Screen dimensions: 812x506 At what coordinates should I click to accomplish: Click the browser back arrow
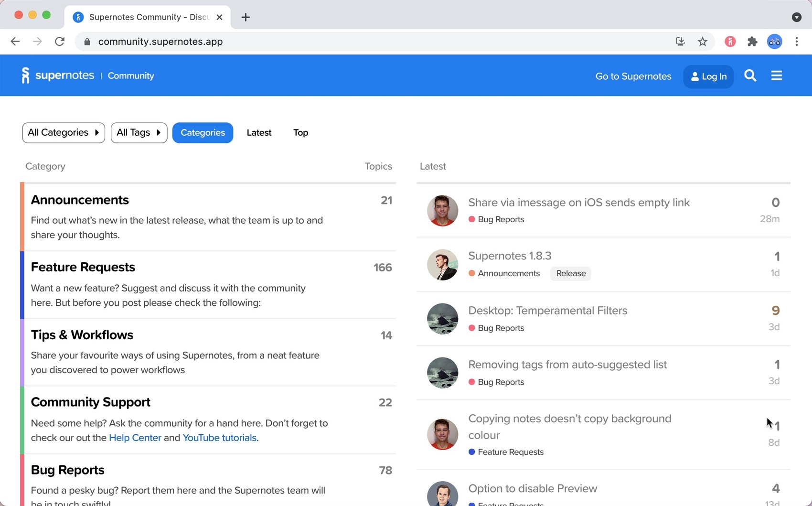click(15, 42)
